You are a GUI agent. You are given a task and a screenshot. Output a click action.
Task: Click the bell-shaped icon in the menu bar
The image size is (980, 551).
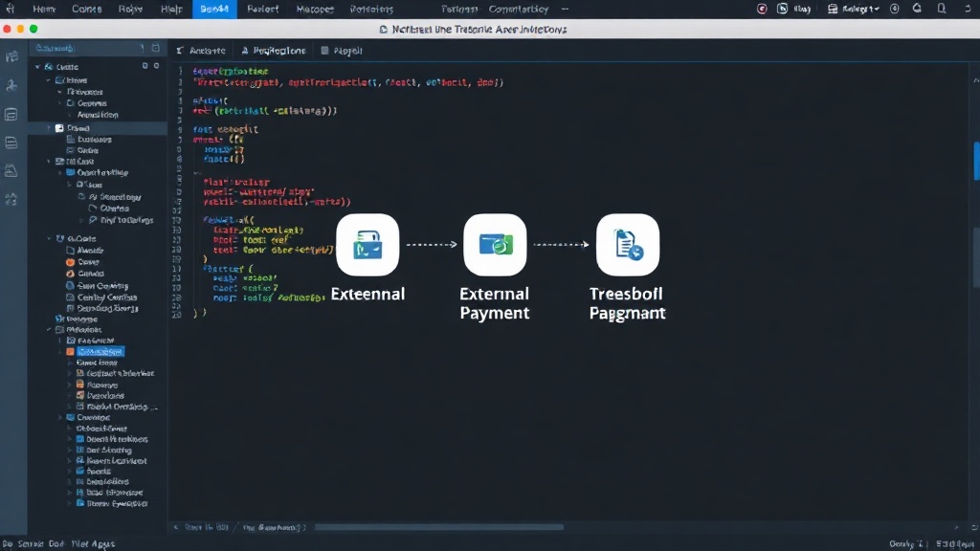[917, 9]
